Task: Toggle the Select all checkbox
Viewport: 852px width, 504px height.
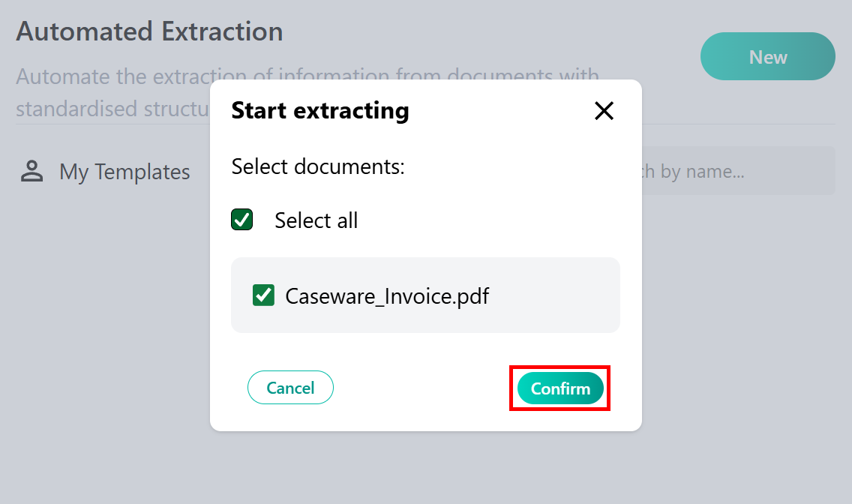Action: click(x=241, y=220)
